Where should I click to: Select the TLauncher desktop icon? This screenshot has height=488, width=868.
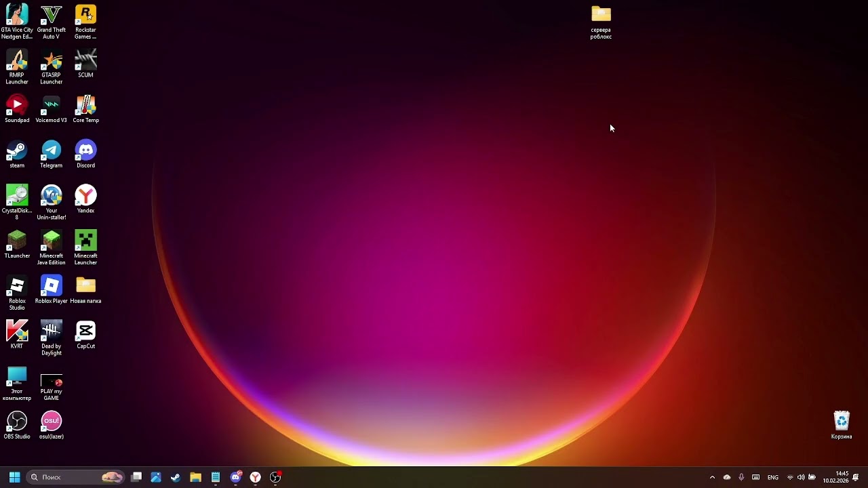(x=17, y=245)
